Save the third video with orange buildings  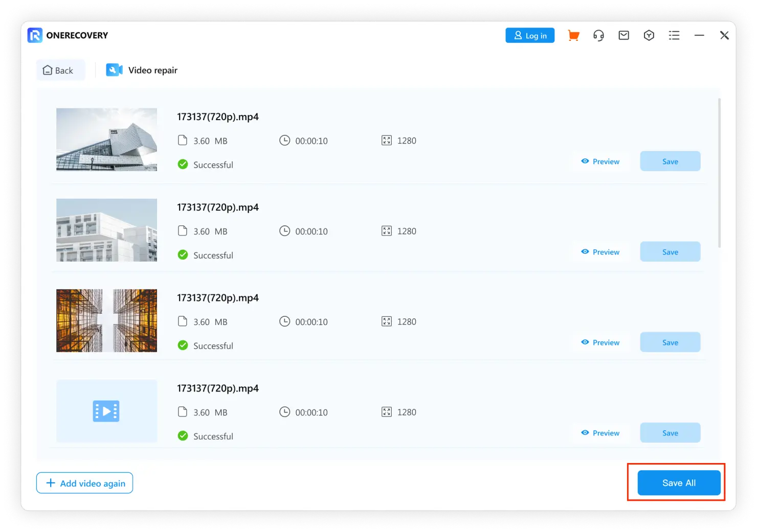(x=670, y=342)
